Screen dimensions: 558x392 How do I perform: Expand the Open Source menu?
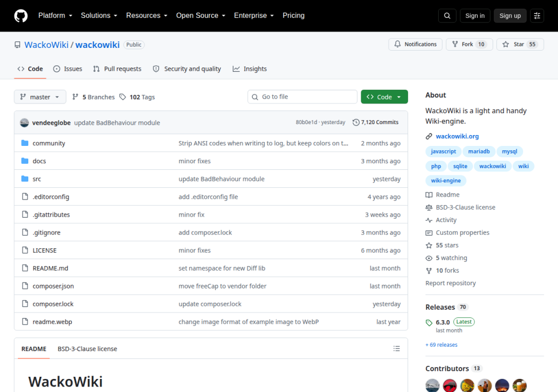click(201, 15)
